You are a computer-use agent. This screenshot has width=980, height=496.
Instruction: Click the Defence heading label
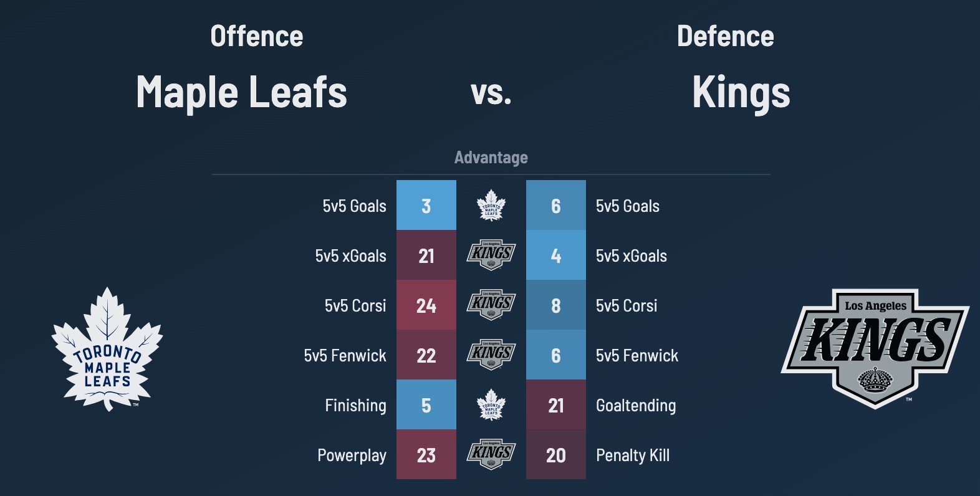point(726,36)
